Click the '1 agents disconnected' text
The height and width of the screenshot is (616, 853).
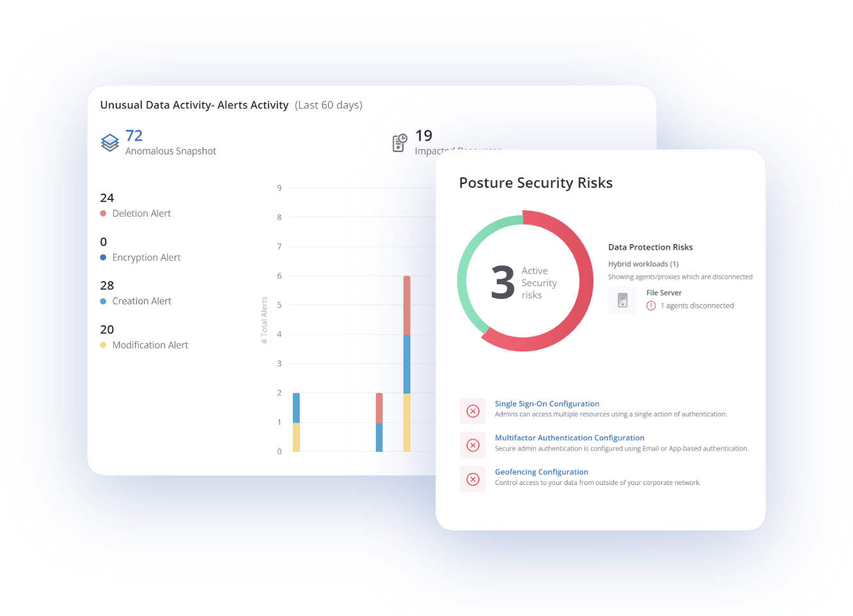click(697, 306)
